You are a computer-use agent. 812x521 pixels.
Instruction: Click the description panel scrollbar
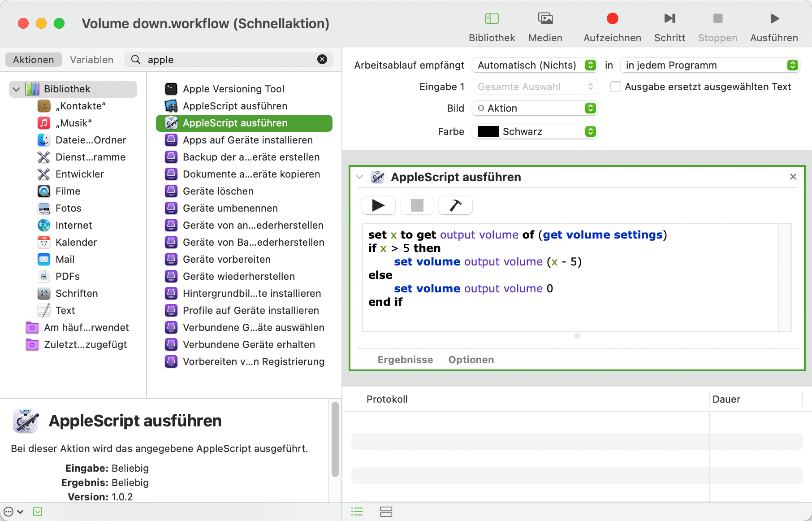[x=335, y=439]
